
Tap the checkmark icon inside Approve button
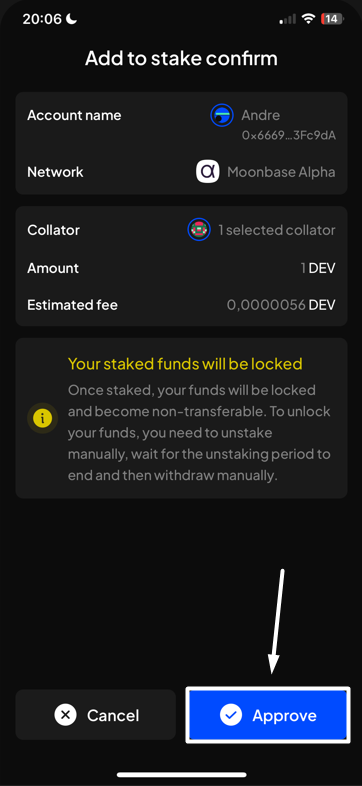point(231,715)
